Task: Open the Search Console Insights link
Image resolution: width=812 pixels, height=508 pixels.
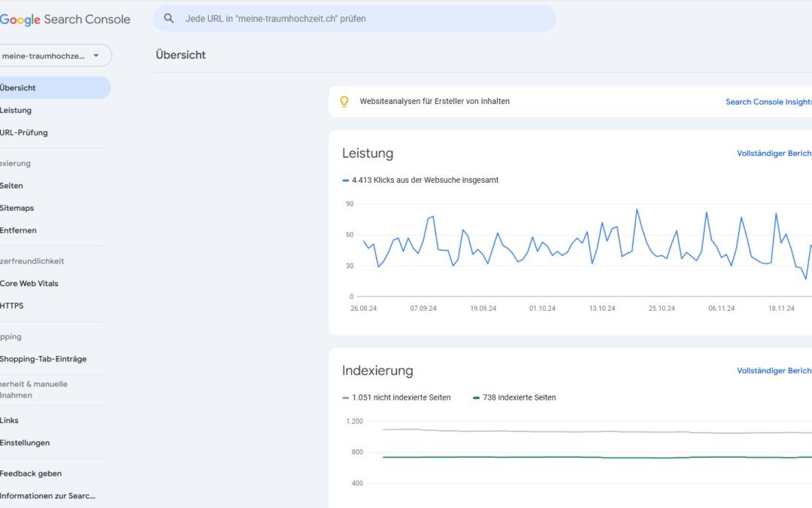Action: [x=768, y=102]
